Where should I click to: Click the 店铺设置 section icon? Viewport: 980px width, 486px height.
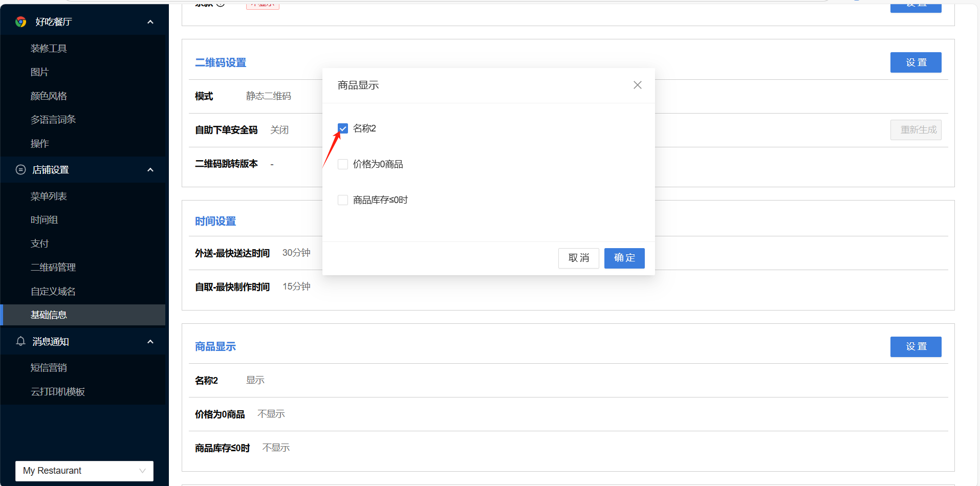click(21, 169)
